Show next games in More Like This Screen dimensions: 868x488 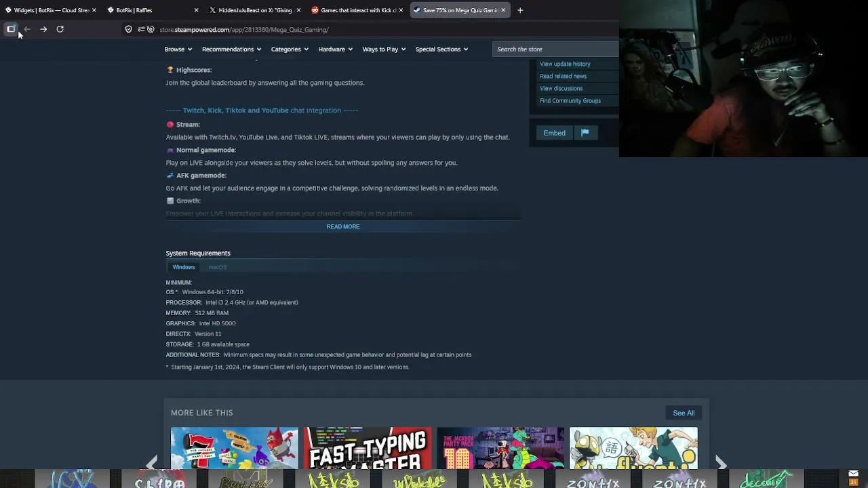tap(721, 463)
